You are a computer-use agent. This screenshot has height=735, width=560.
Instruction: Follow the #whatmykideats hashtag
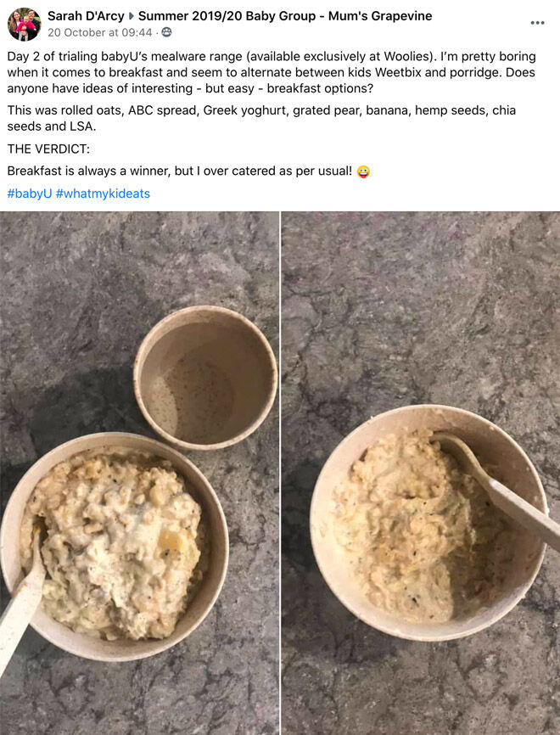[103, 194]
